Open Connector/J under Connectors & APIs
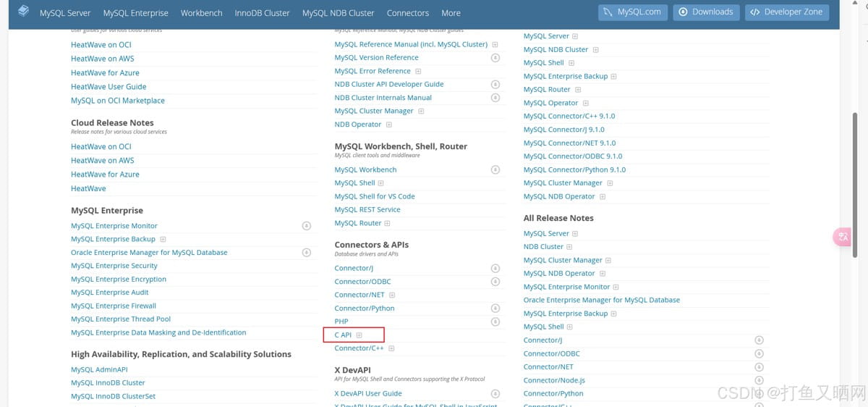The image size is (868, 407). tap(354, 268)
